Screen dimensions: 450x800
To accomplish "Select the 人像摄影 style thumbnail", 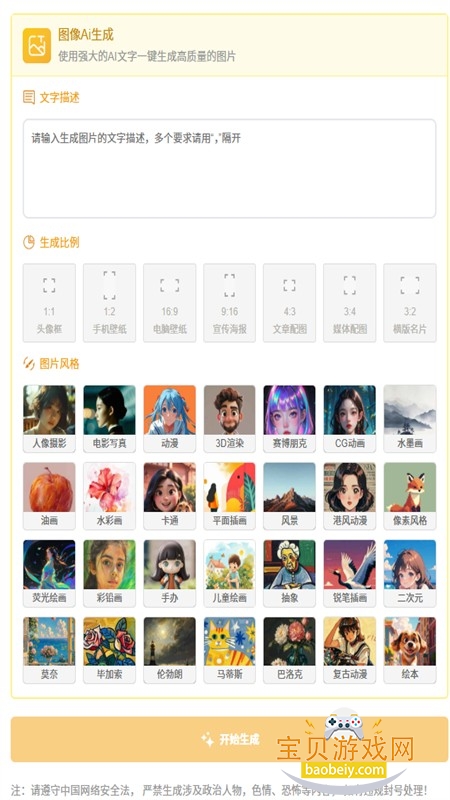I will coord(49,418).
